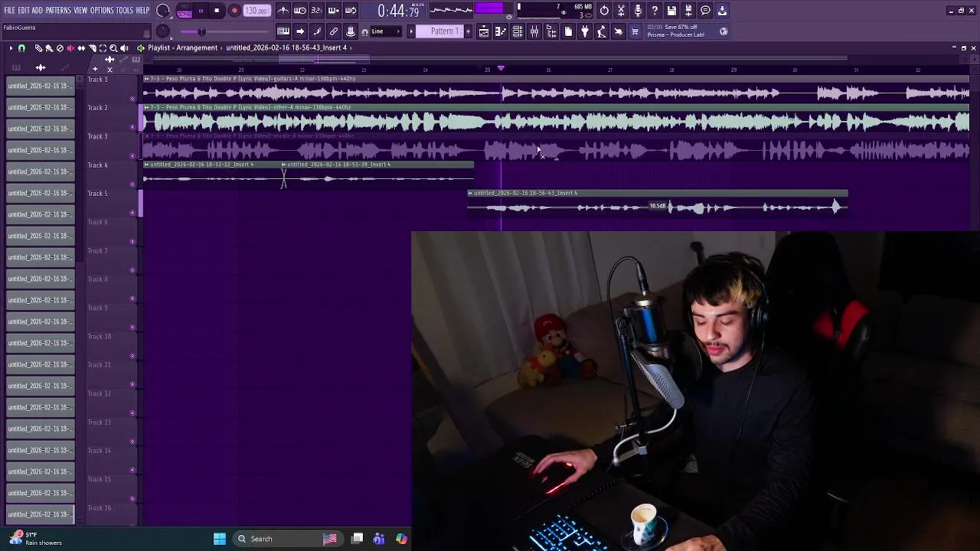Open the Channel rack view icon

tap(518, 31)
